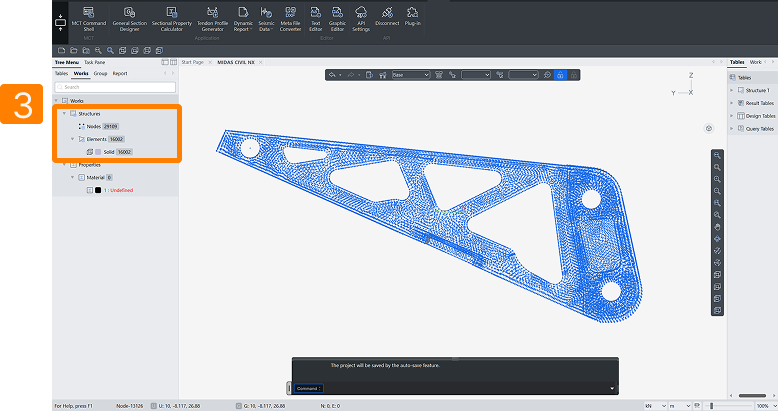Click the Solid element color swatch
The width and height of the screenshot is (778, 411).
(x=98, y=152)
